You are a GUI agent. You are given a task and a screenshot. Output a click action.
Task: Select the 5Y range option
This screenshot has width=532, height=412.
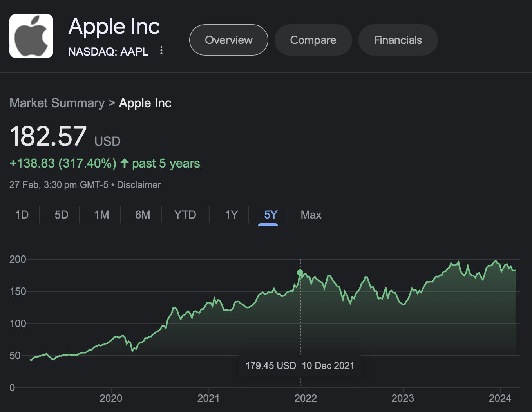click(x=271, y=215)
